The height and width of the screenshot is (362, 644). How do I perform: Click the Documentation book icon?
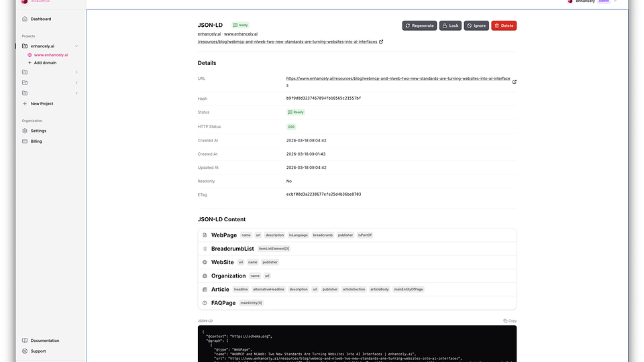point(25,341)
